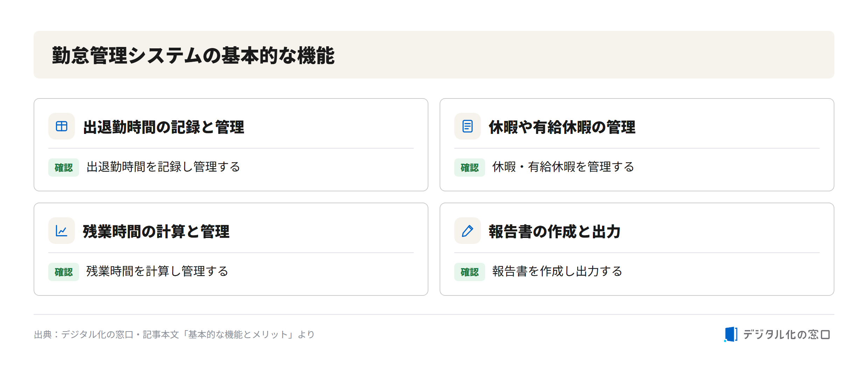Open the 残業時間の計算と管理 card heading
Image resolution: width=868 pixels, height=375 pixels.
click(156, 231)
